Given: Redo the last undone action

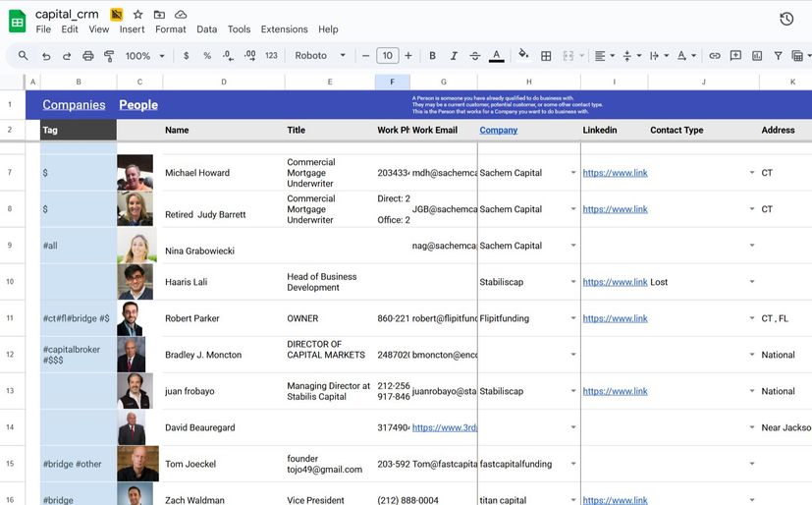Looking at the screenshot, I should [67, 56].
